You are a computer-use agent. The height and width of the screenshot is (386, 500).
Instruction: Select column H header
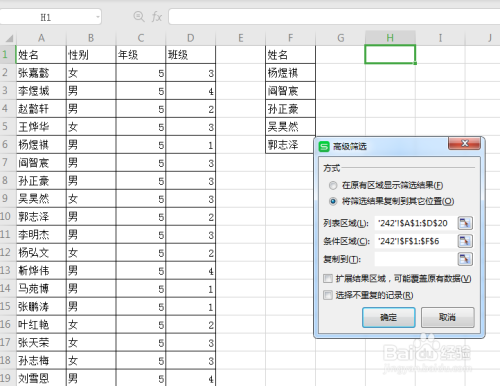[x=390, y=38]
